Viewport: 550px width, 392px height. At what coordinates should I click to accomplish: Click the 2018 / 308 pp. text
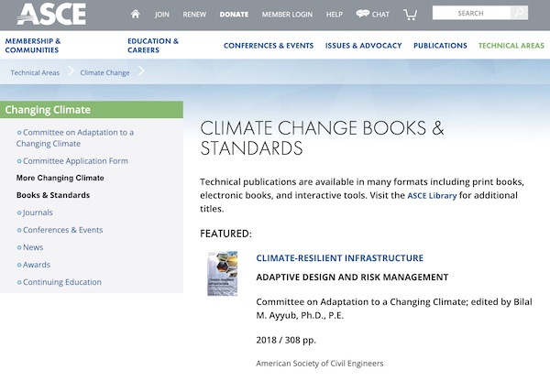[286, 340]
